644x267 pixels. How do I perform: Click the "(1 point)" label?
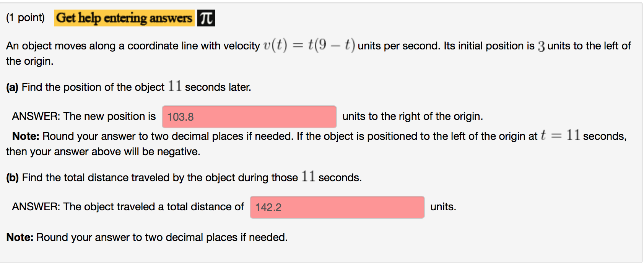point(25,18)
